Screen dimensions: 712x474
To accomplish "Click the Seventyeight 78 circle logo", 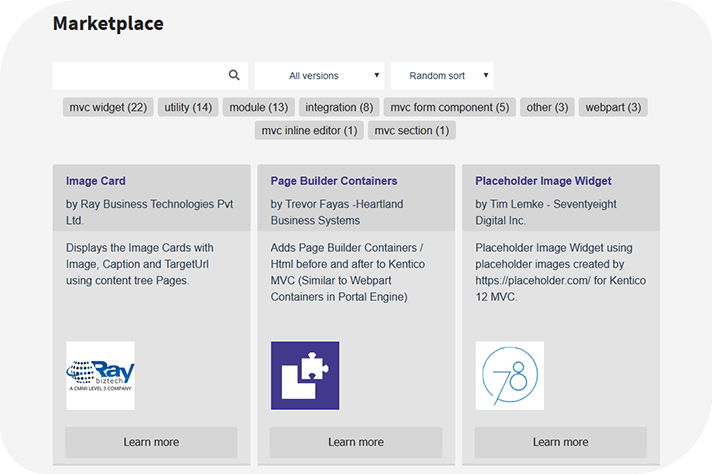I will pos(509,375).
